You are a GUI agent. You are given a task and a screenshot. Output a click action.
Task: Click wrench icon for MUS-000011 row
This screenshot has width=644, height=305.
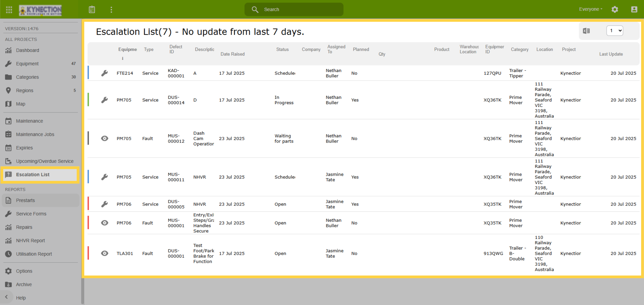tap(104, 177)
